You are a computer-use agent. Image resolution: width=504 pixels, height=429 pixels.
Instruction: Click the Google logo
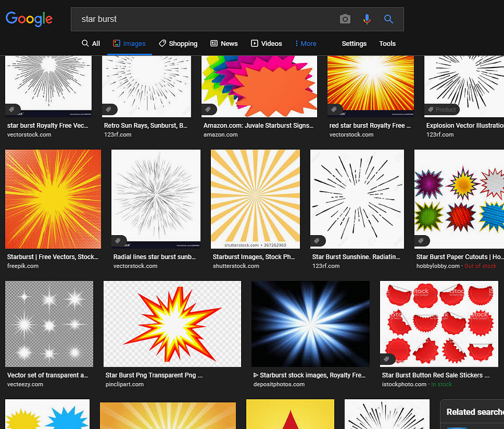point(29,19)
